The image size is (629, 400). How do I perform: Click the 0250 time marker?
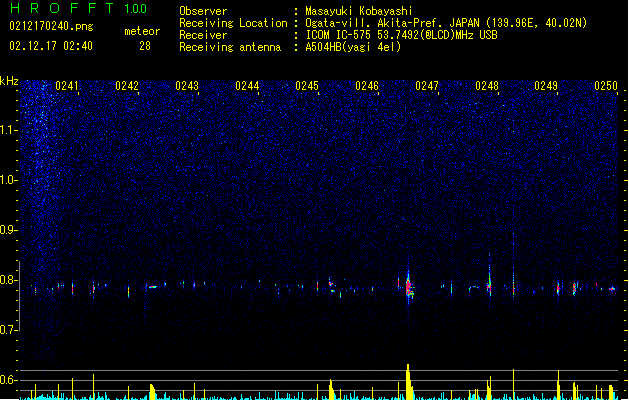point(606,86)
